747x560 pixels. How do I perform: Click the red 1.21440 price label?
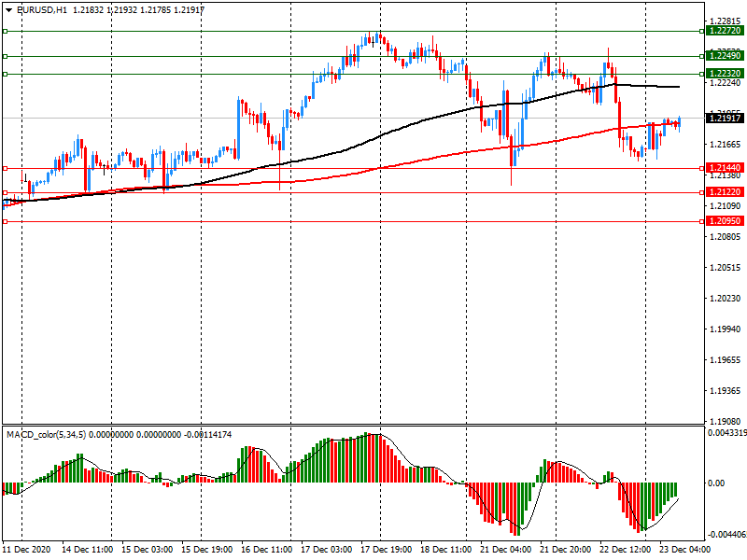pos(725,168)
